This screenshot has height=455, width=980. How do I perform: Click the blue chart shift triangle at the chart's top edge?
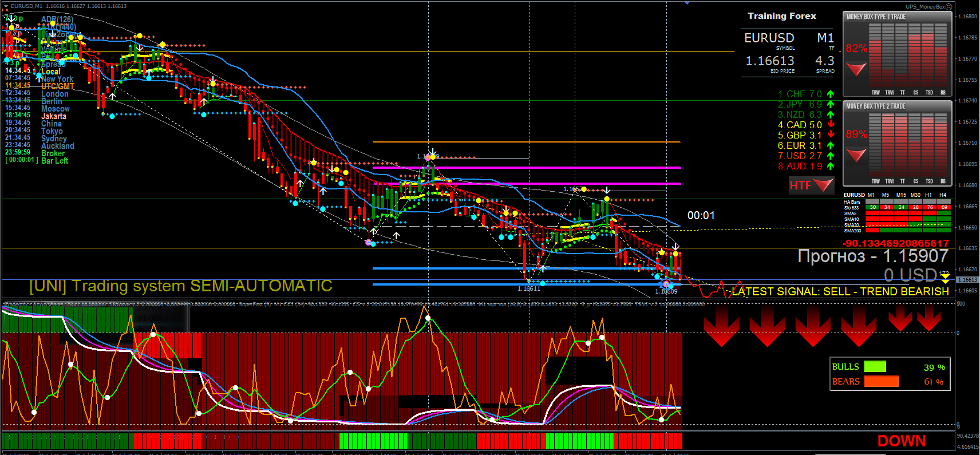(687, 3)
